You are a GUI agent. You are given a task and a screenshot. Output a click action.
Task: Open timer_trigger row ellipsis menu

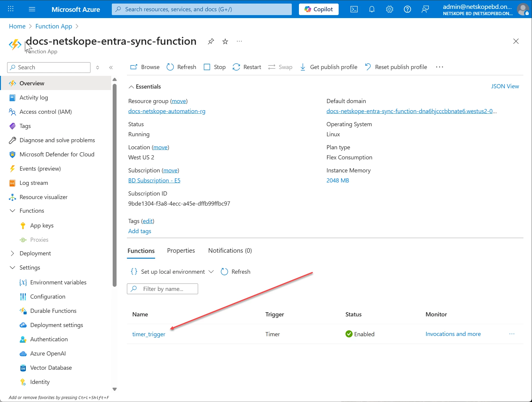point(512,334)
